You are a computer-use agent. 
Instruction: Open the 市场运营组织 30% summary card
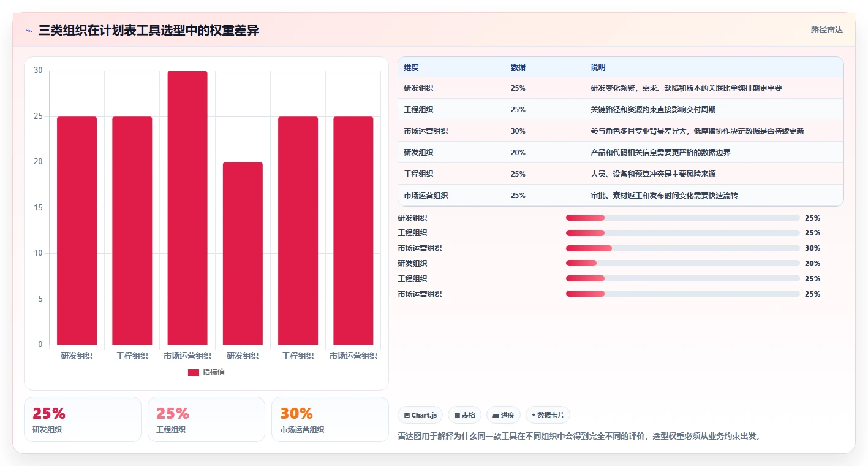330,419
